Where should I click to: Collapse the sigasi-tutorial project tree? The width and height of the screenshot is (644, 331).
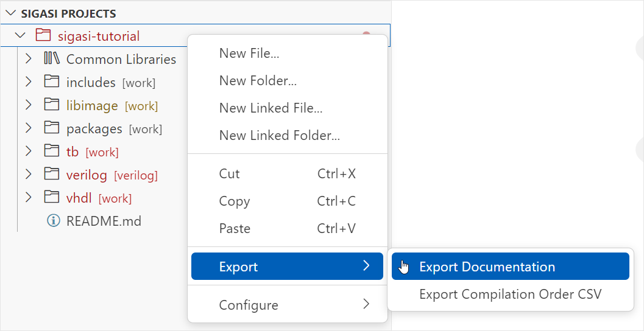(x=19, y=36)
